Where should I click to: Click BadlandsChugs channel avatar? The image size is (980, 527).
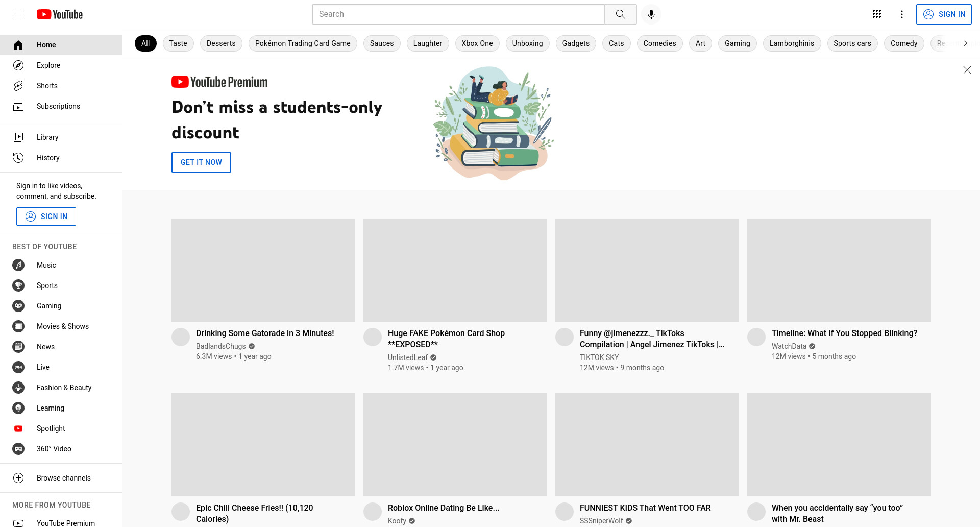point(181,337)
